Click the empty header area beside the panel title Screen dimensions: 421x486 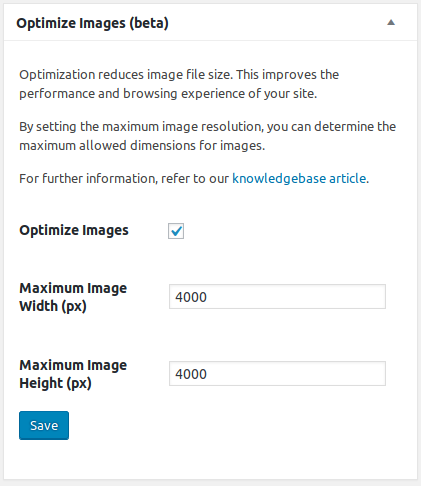[x=277, y=23]
